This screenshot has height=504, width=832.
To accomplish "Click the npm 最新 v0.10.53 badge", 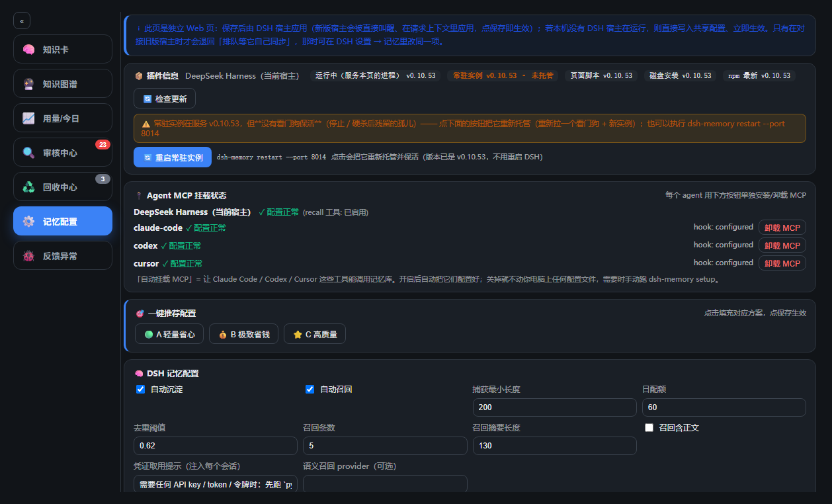I will click(759, 75).
